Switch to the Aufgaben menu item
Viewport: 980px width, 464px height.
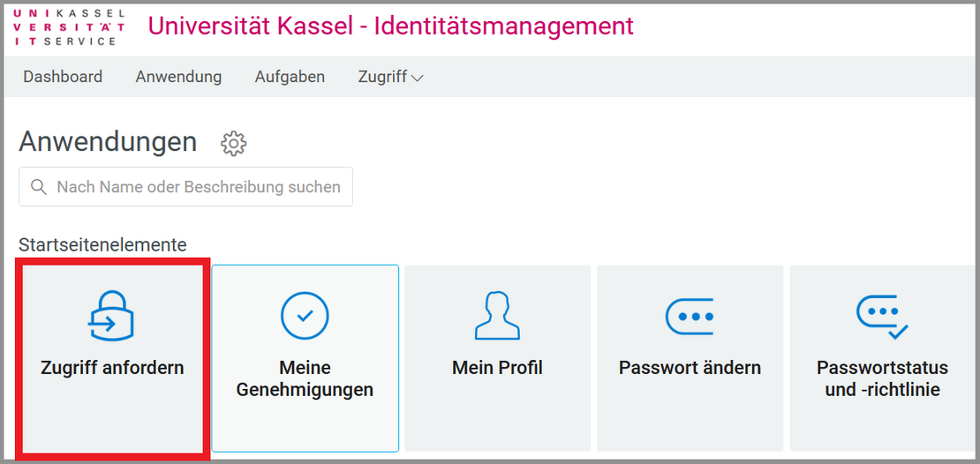(x=290, y=77)
